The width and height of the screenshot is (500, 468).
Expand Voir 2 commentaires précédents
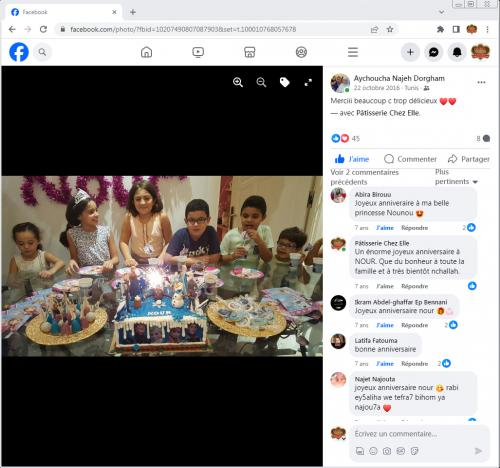365,177
